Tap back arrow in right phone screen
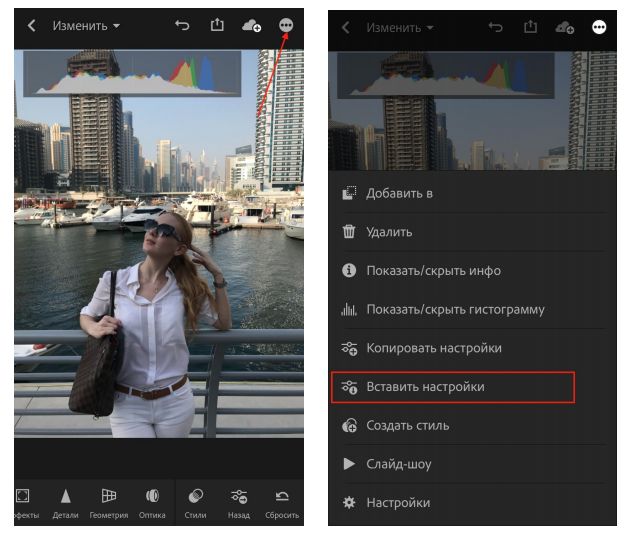Viewport: 639px width, 538px height. [346, 28]
